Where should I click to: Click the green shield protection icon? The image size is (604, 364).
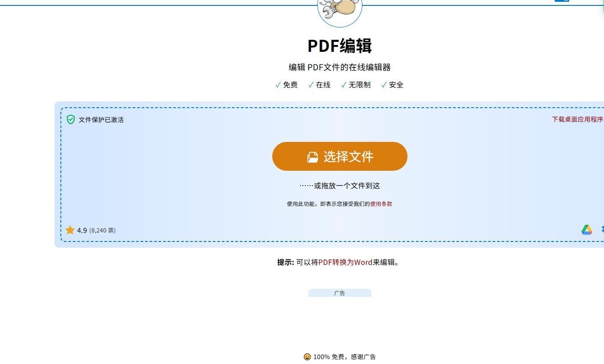70,119
